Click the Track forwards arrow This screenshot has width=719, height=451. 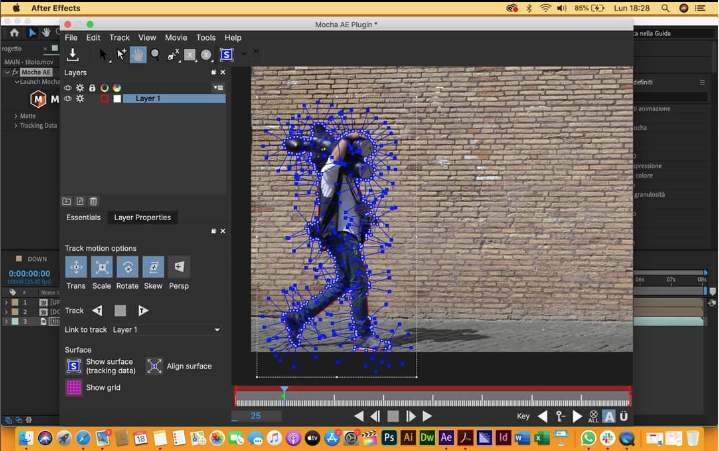142,311
